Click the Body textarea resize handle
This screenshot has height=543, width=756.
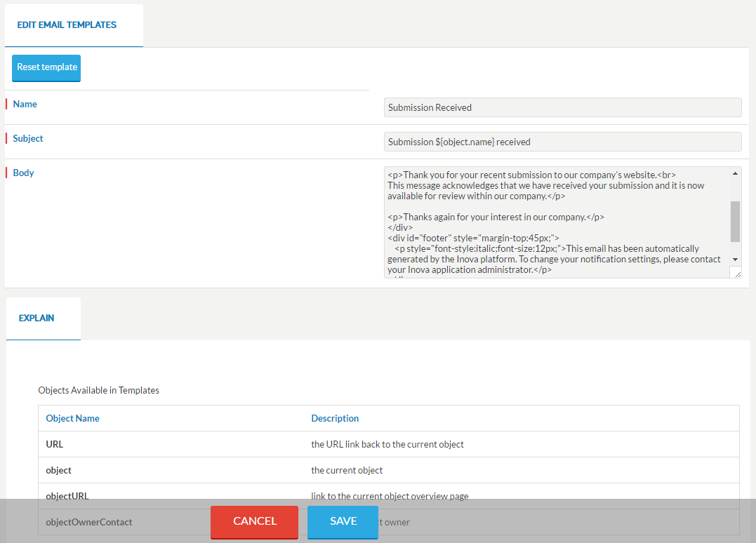pyautogui.click(x=737, y=274)
